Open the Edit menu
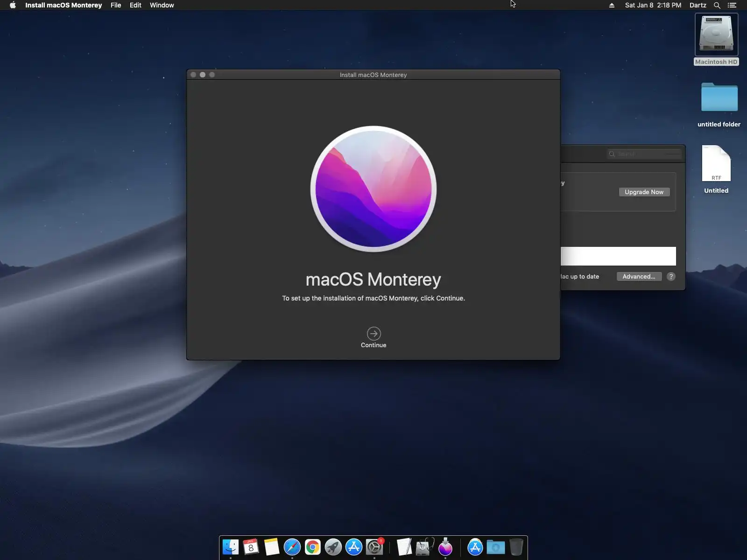 pyautogui.click(x=135, y=5)
